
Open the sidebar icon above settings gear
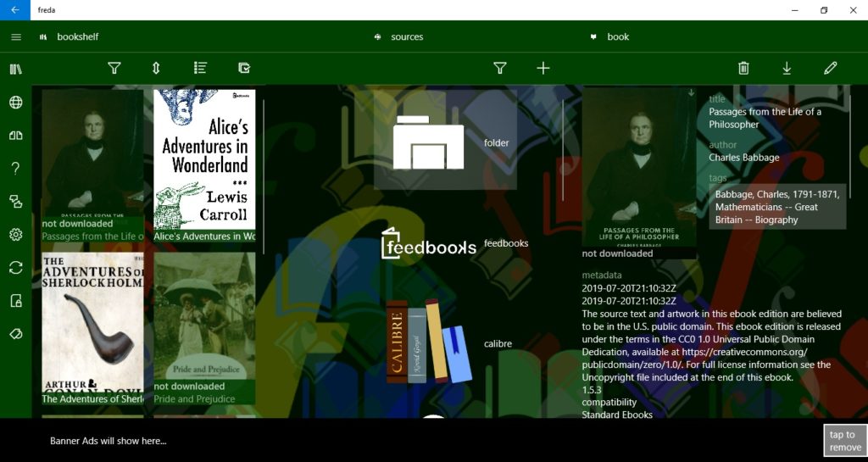click(16, 202)
